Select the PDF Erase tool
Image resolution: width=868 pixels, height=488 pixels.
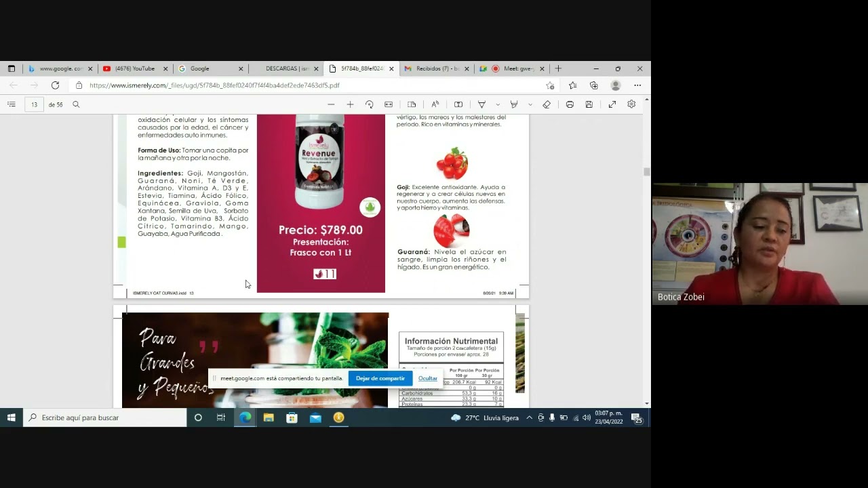[x=547, y=104]
